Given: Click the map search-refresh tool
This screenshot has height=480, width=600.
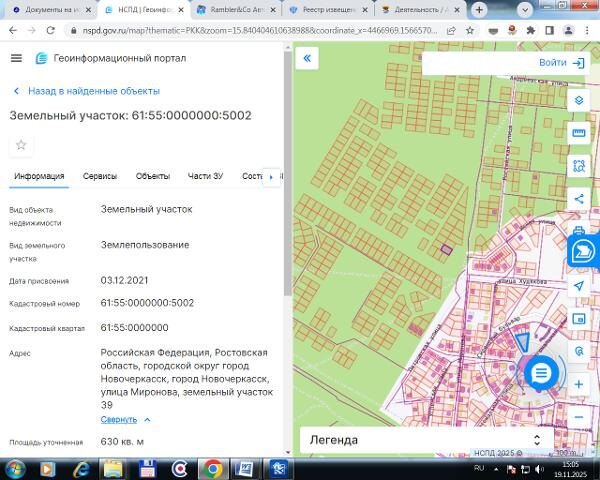Looking at the screenshot, I should 579,351.
